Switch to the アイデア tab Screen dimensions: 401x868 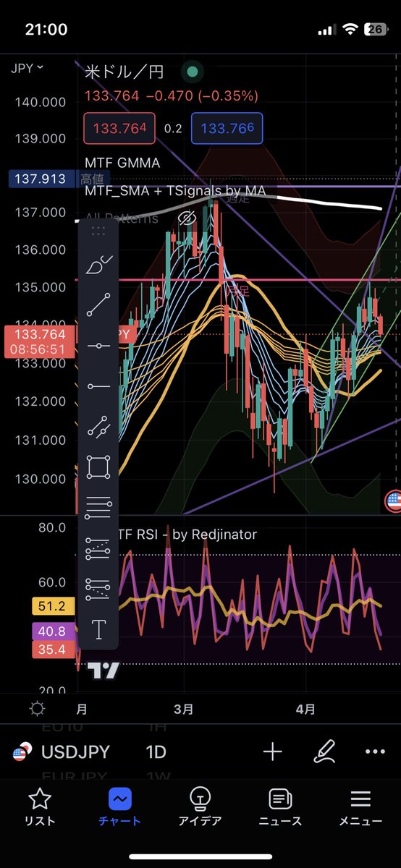tap(200, 807)
